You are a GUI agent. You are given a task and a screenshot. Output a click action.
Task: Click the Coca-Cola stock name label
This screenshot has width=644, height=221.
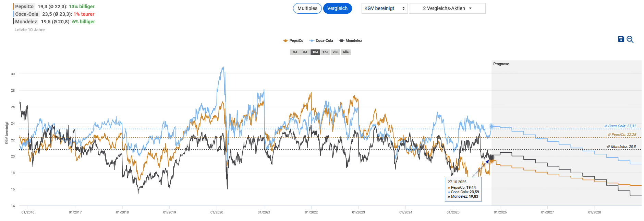(27, 14)
